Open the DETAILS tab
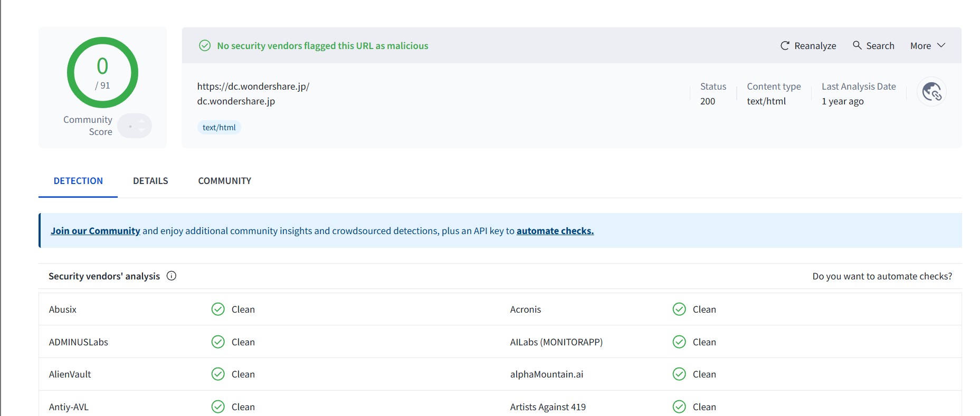Screen dimensions: 980x416 [150, 181]
